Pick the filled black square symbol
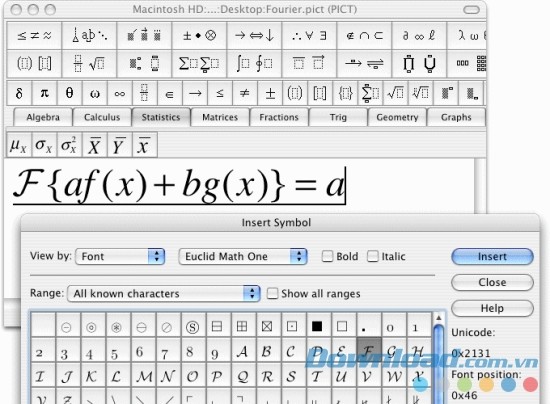 [x=317, y=326]
